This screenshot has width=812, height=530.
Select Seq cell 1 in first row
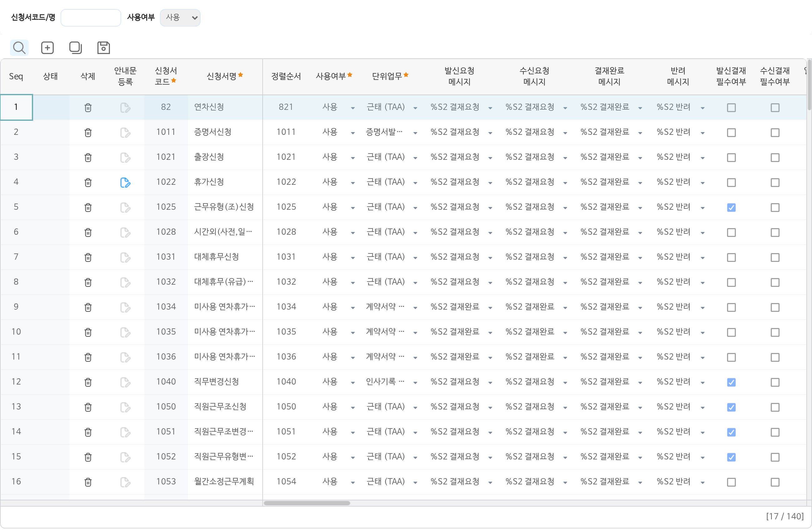point(16,107)
